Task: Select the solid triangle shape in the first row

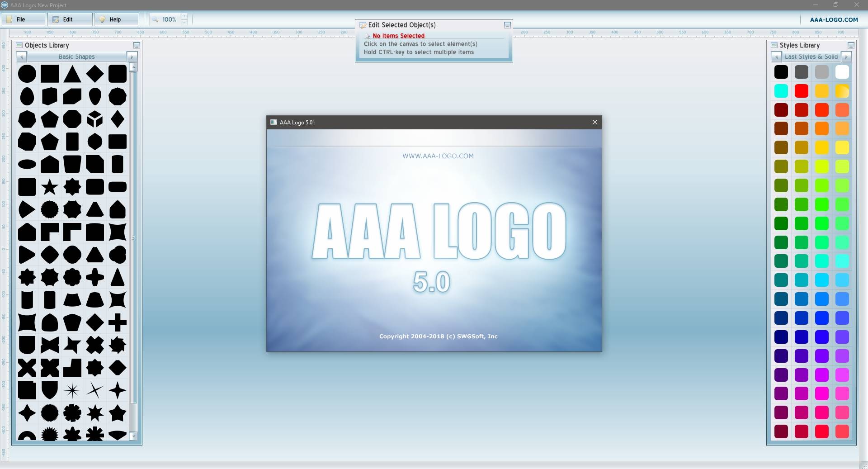Action: click(72, 74)
